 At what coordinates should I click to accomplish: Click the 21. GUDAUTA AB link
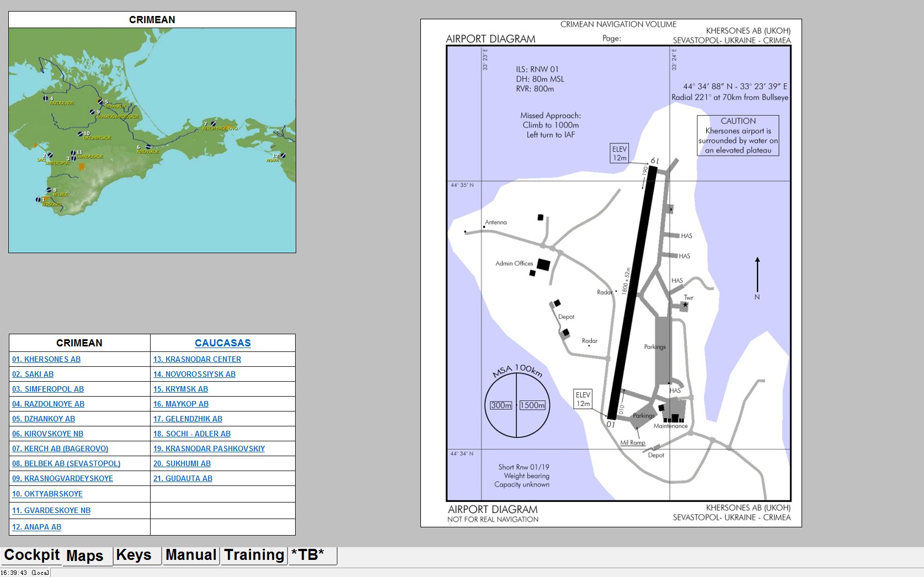[x=183, y=478]
